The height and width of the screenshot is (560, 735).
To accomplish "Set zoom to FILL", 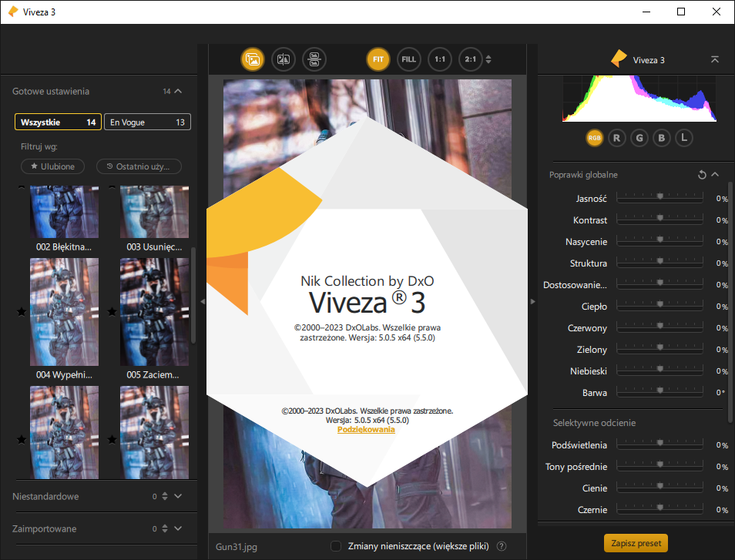I will coord(409,59).
